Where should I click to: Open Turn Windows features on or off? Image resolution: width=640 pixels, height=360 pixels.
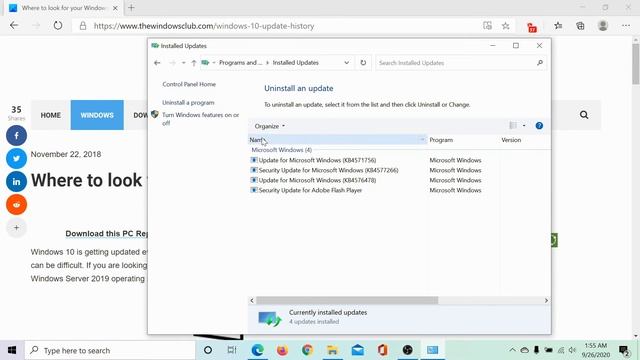tap(200, 119)
